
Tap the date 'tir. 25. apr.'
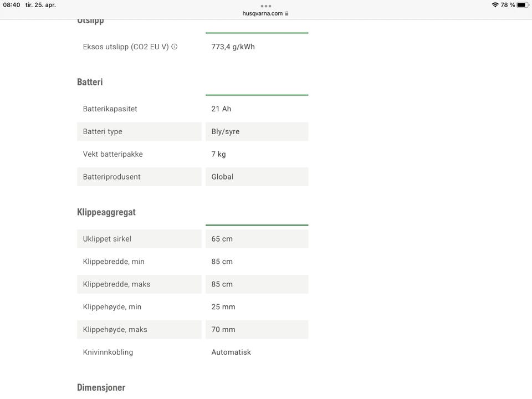pos(40,5)
